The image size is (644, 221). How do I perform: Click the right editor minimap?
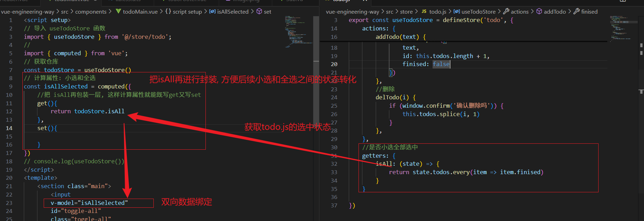click(x=624, y=29)
